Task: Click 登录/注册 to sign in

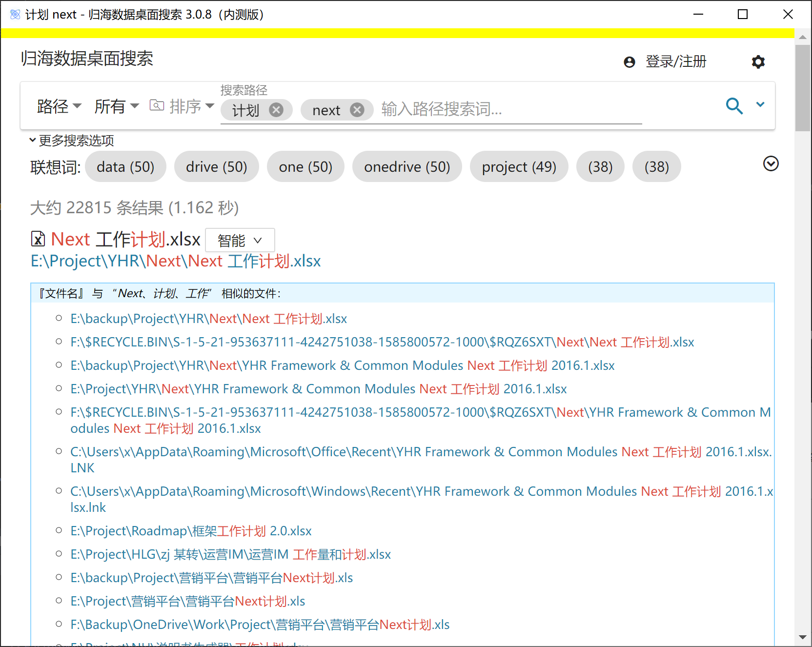Action: [675, 62]
